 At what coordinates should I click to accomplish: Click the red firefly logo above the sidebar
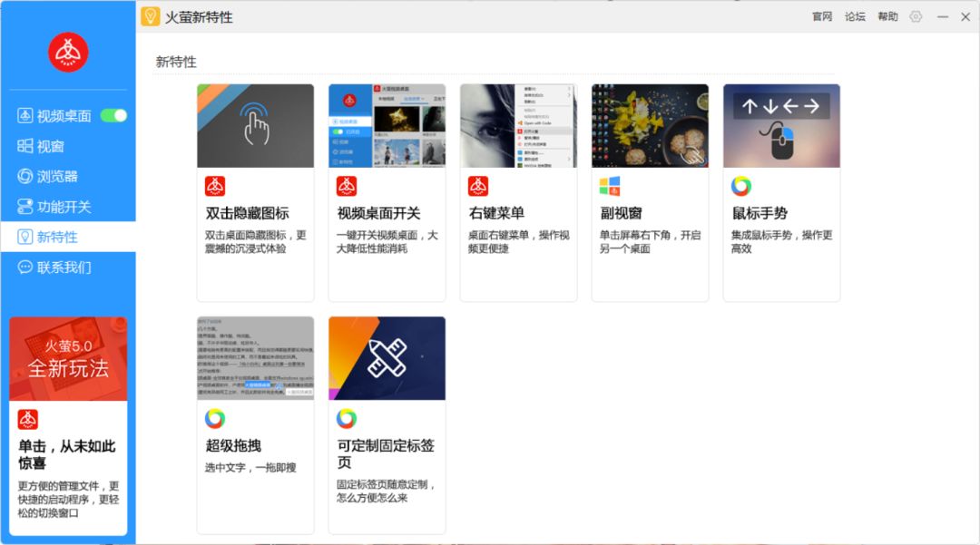coord(68,52)
